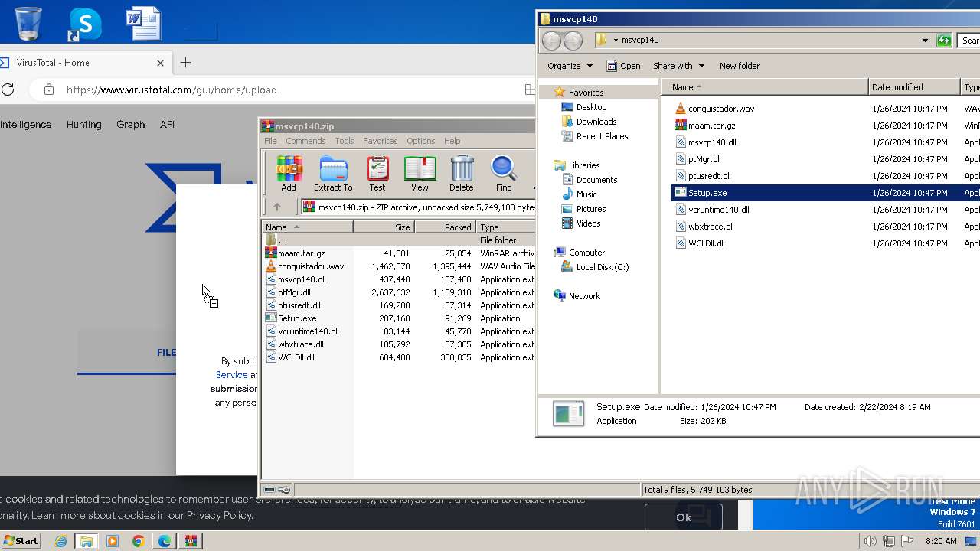Click the View icon in WinRAR toolbar
980x551 pixels.
420,173
